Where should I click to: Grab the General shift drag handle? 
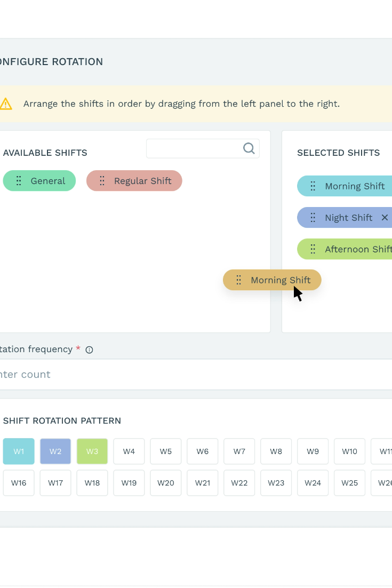(x=19, y=181)
